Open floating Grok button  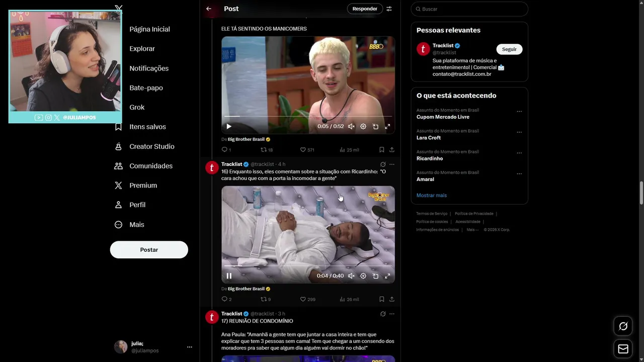point(623,326)
